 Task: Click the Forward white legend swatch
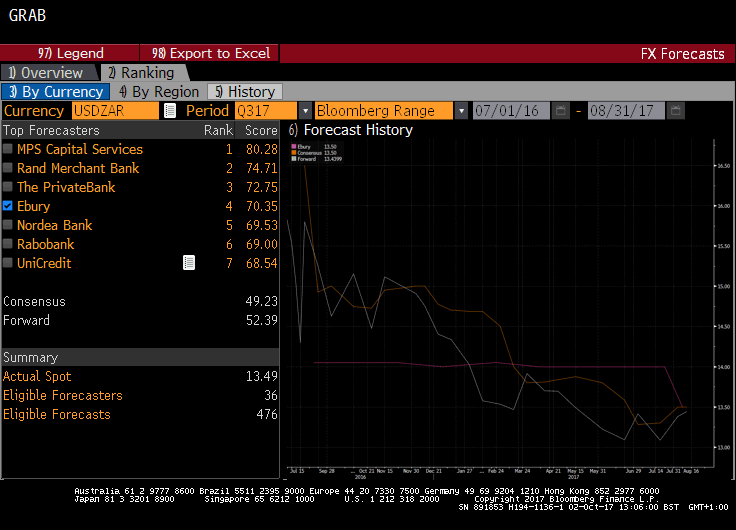click(x=293, y=159)
